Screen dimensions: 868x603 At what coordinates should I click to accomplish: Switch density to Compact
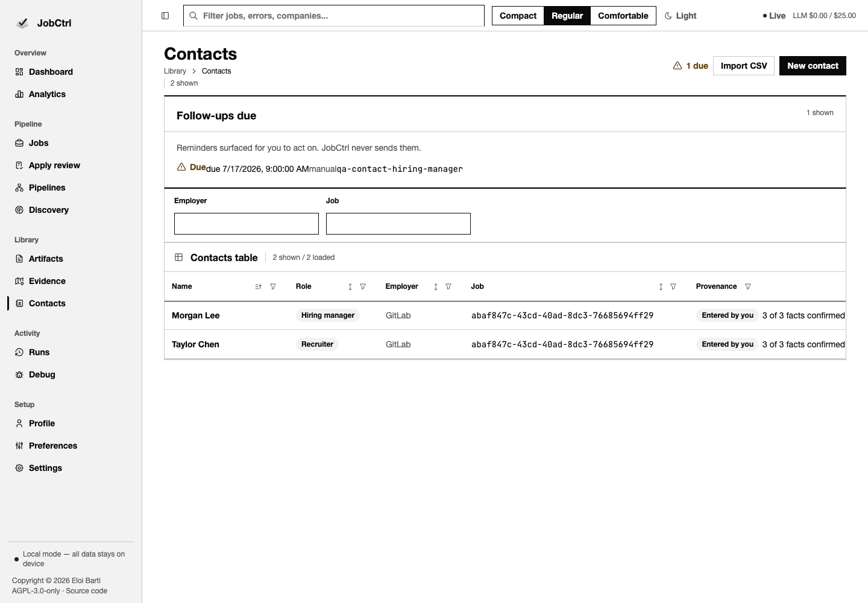point(518,16)
